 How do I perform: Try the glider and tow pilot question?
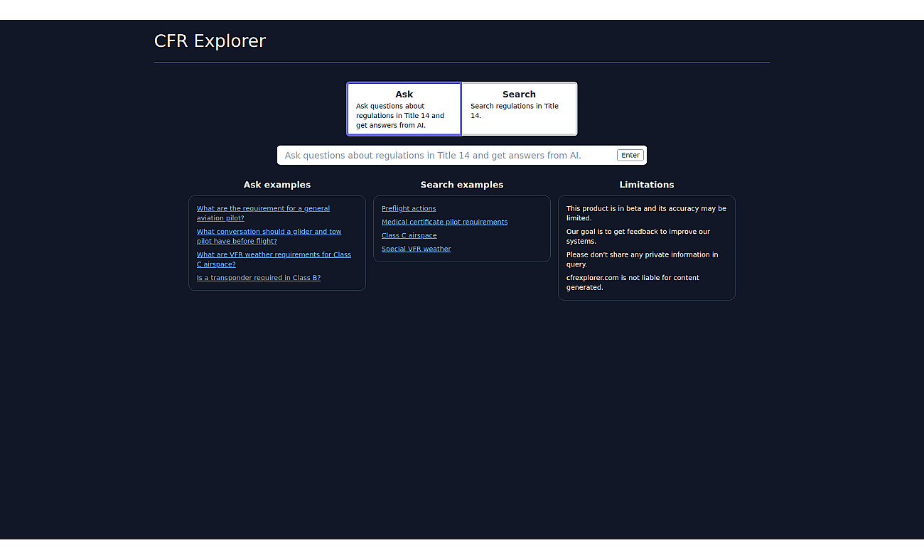[x=269, y=236]
